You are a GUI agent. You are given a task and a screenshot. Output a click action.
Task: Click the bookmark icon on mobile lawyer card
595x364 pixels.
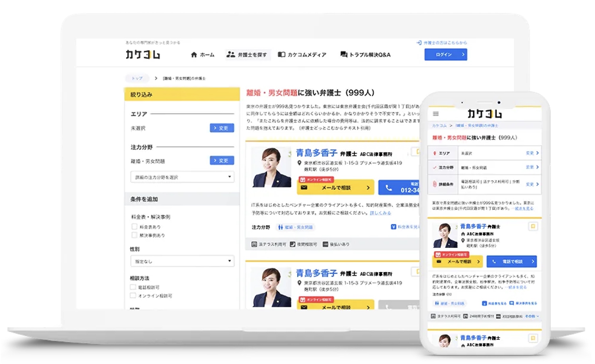533,226
